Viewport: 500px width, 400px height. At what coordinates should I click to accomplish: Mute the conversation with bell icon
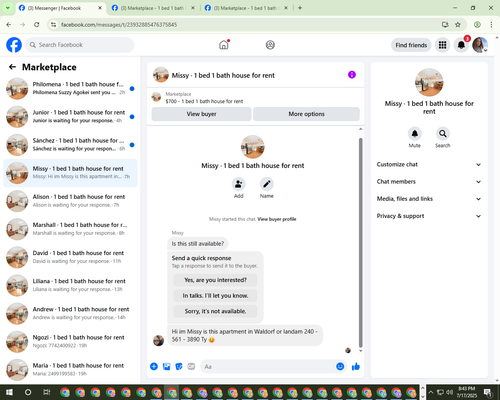coord(415,134)
